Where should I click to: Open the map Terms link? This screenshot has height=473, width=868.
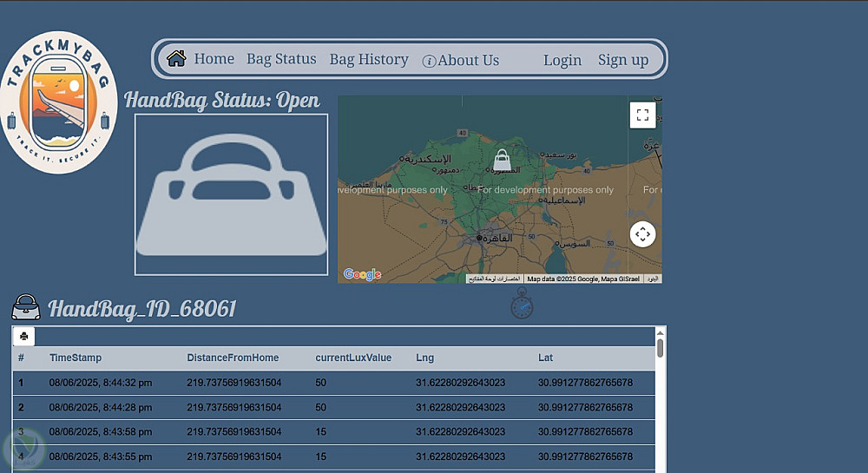pos(652,279)
